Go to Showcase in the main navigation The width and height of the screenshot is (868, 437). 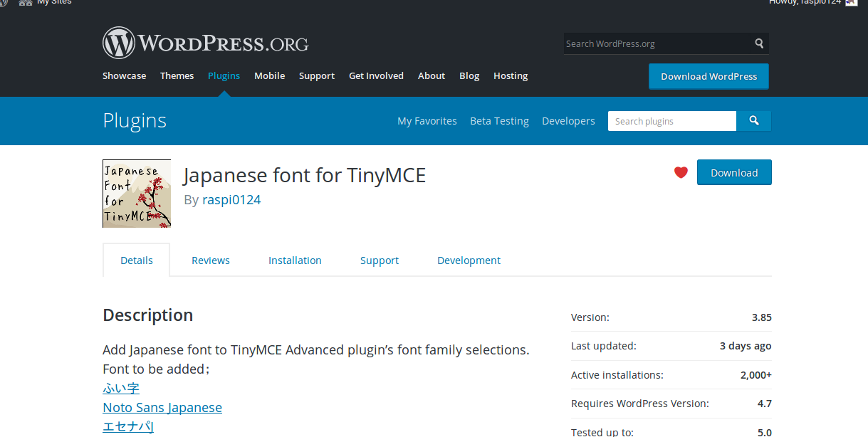(x=124, y=75)
